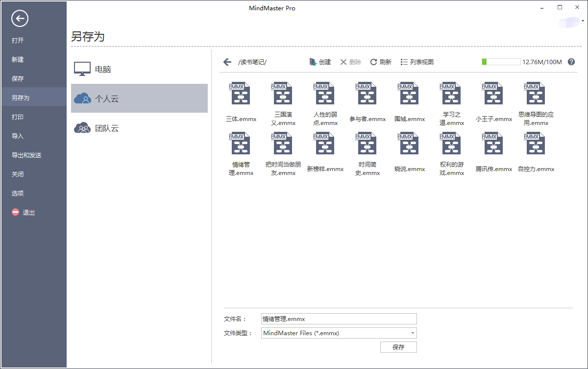Select the 新榜样.emmx file icon

[x=323, y=143]
